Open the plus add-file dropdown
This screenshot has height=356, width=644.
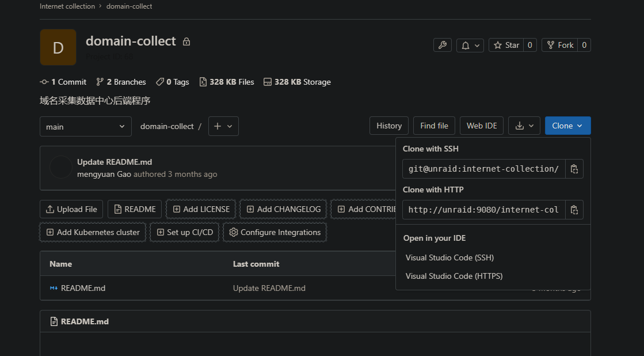pyautogui.click(x=223, y=126)
